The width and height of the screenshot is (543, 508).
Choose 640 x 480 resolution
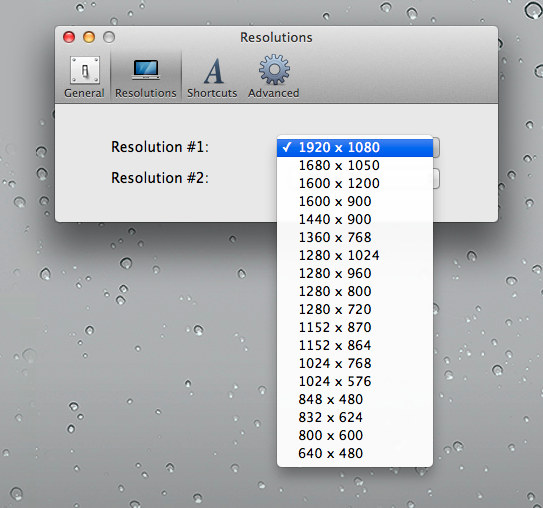(x=355, y=454)
